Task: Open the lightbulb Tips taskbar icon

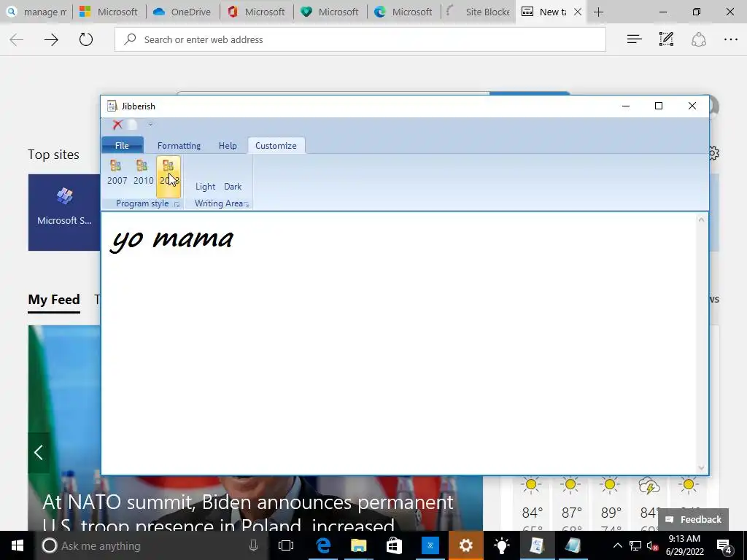Action: [501, 545]
